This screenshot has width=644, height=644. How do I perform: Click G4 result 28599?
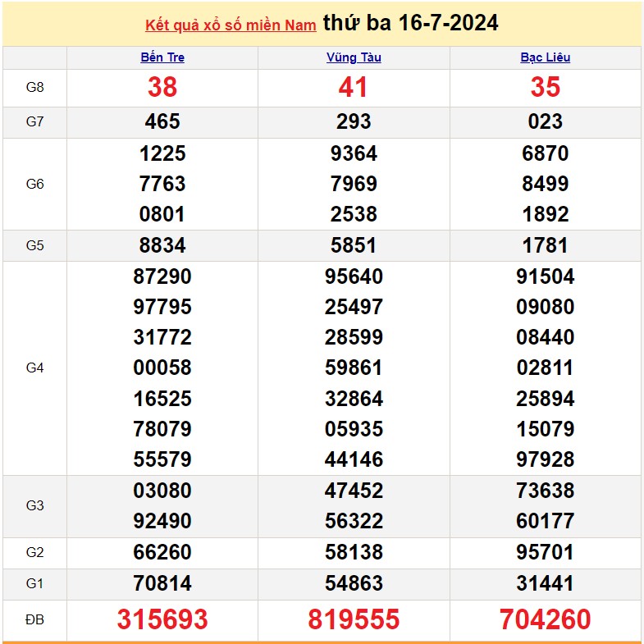pyautogui.click(x=354, y=338)
